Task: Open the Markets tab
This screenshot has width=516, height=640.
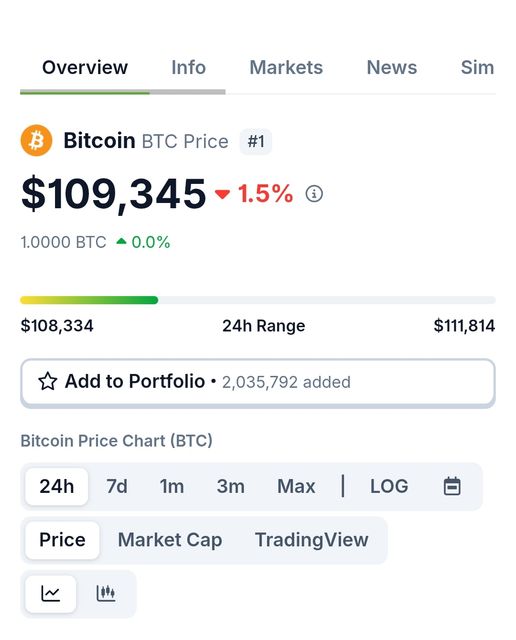Action: [286, 67]
